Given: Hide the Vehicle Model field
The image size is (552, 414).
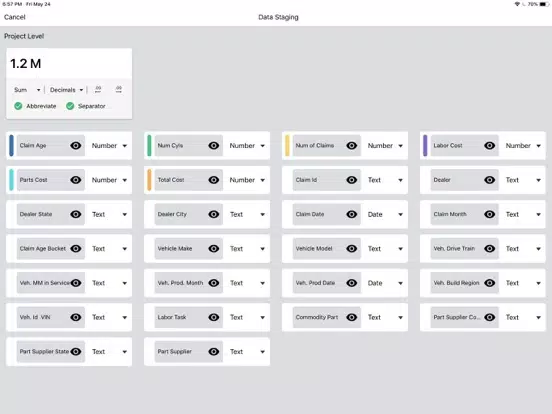Looking at the screenshot, I should [x=352, y=249].
